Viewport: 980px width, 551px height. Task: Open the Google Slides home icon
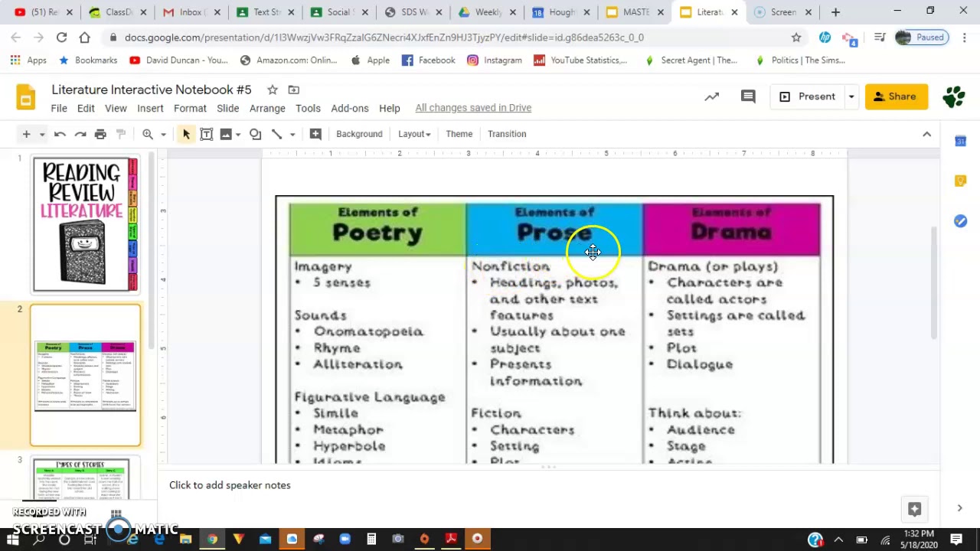26,97
